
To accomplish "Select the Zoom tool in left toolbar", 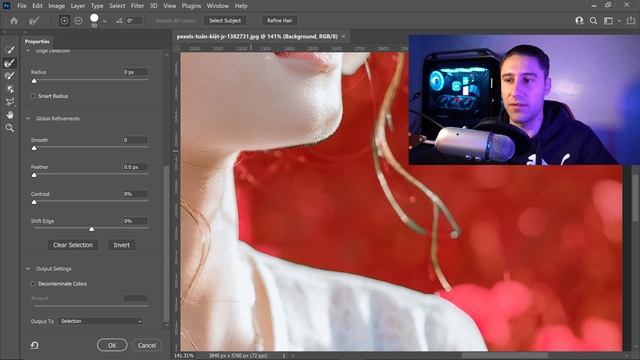I will coord(10,128).
